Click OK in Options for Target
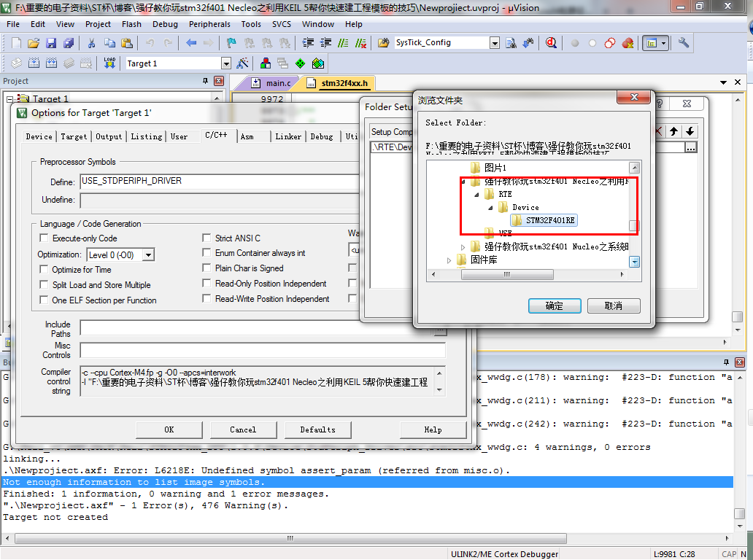This screenshot has width=753, height=560. (169, 430)
